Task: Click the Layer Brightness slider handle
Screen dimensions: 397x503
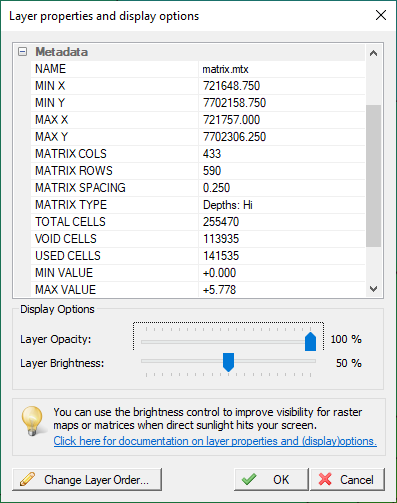Action: tap(228, 362)
